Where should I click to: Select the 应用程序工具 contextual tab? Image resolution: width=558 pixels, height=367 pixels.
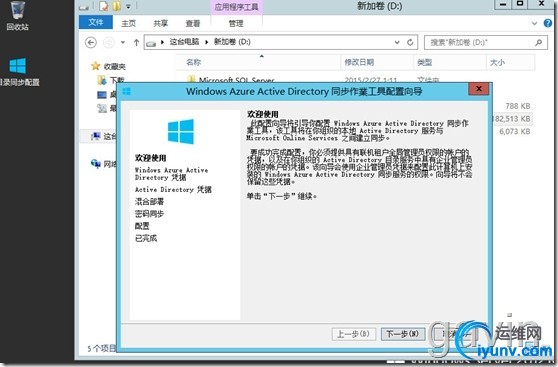pos(237,7)
